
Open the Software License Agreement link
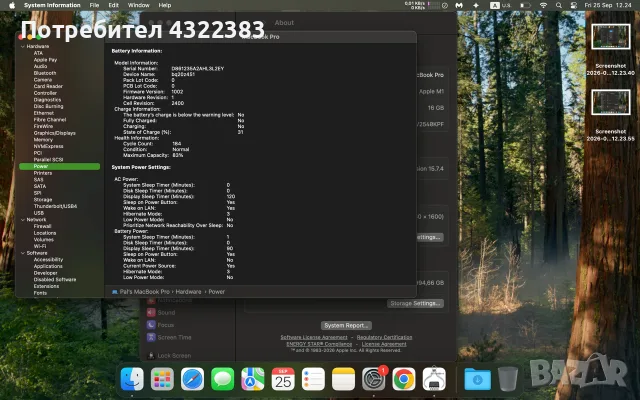[x=314, y=337]
